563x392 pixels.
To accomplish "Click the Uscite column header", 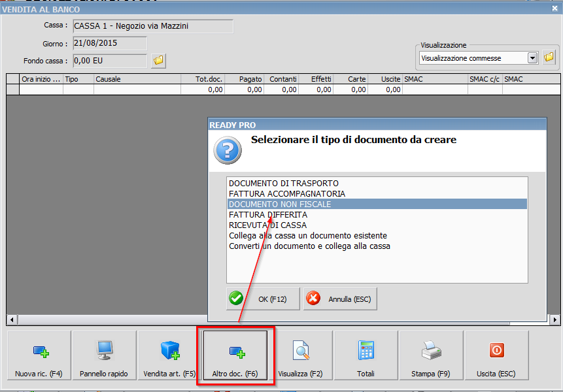I will tap(385, 79).
